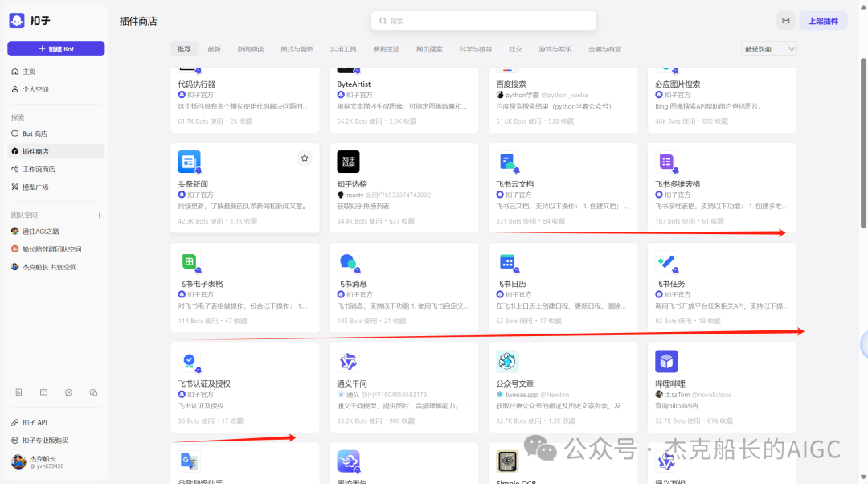
Task: Select the 便利生活 category tab
Action: (387, 49)
